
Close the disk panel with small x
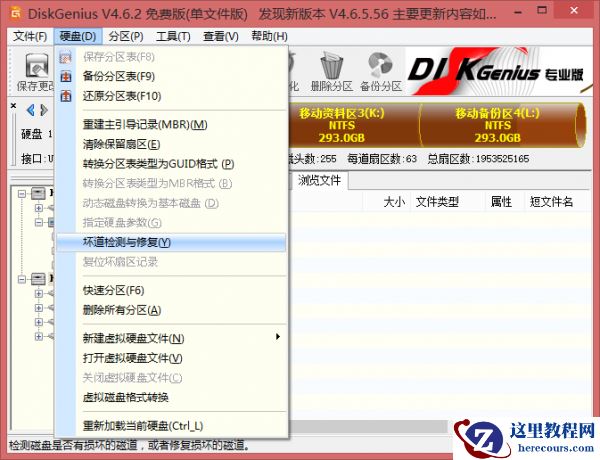click(x=13, y=106)
